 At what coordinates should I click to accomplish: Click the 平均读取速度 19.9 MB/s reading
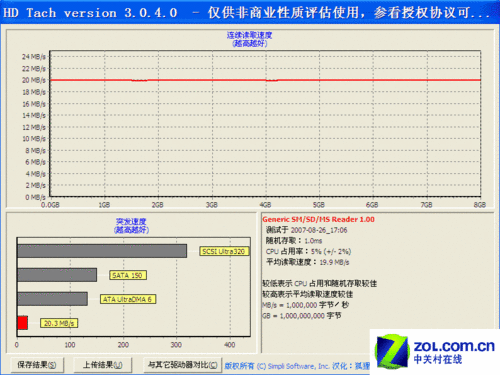tap(307, 262)
